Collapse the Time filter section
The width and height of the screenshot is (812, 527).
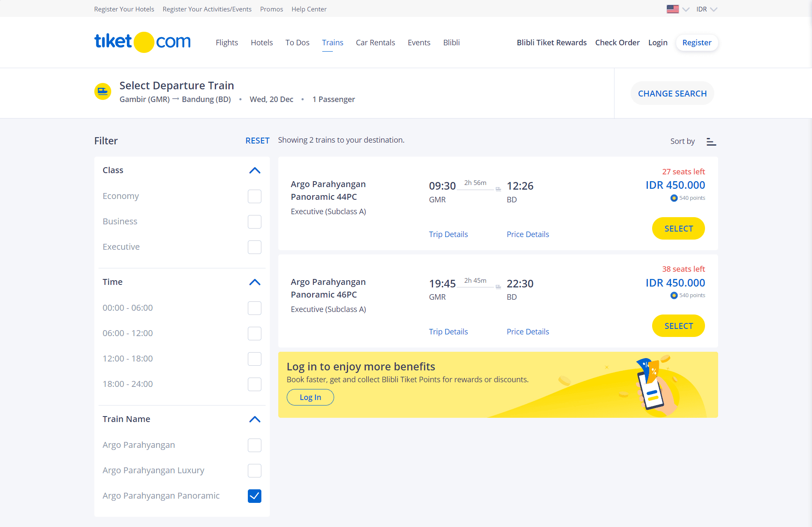[255, 282]
